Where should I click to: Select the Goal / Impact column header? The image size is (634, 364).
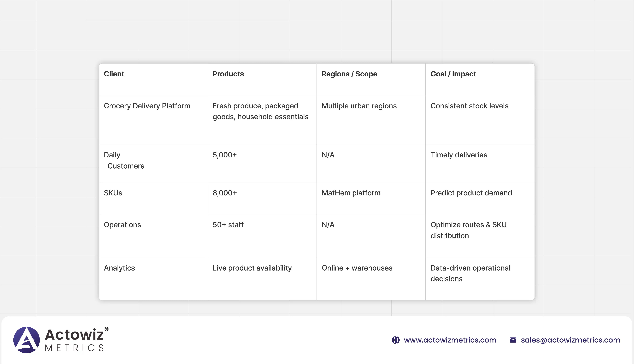pyautogui.click(x=453, y=74)
